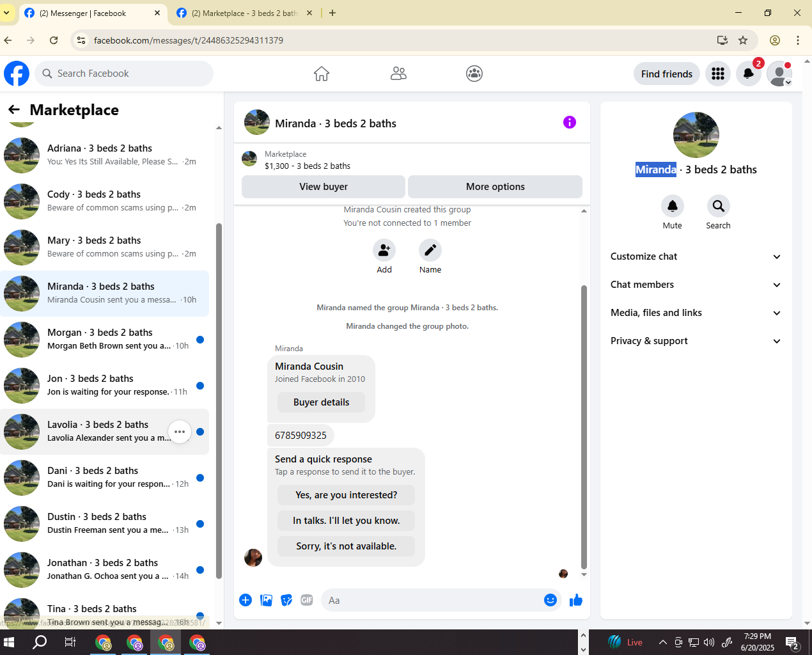Send quick reply 'Sorry, it's not available.'
Viewport: 812px width, 655px height.
(x=347, y=546)
